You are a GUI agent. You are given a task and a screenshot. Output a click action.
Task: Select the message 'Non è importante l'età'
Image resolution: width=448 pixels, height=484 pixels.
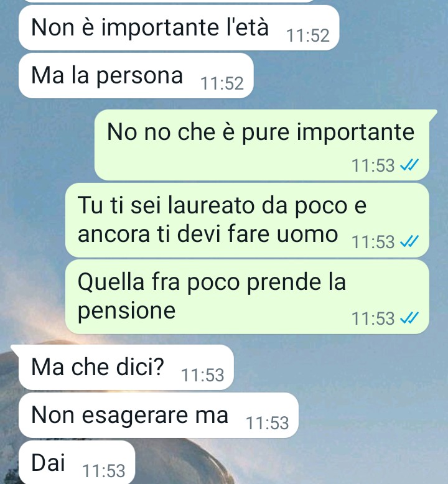[x=179, y=28]
